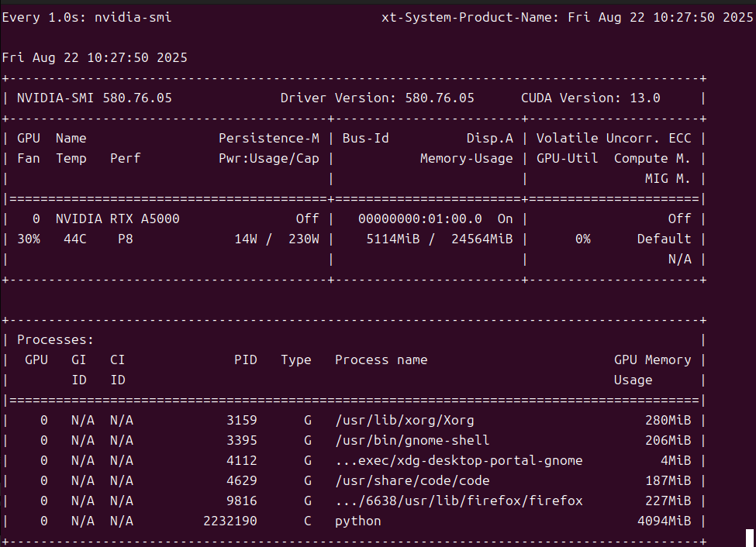The width and height of the screenshot is (756, 547).
Task: Click the 'Persistence-M' column header
Action: pos(269,139)
